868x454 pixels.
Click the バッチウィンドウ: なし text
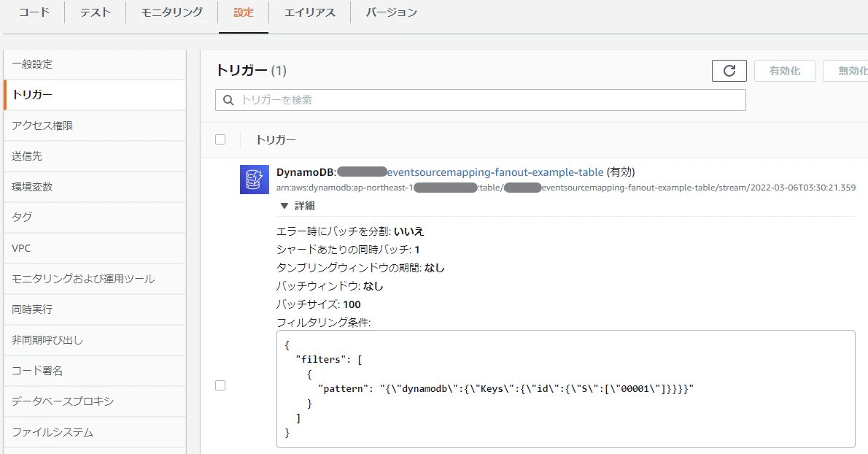click(x=330, y=286)
